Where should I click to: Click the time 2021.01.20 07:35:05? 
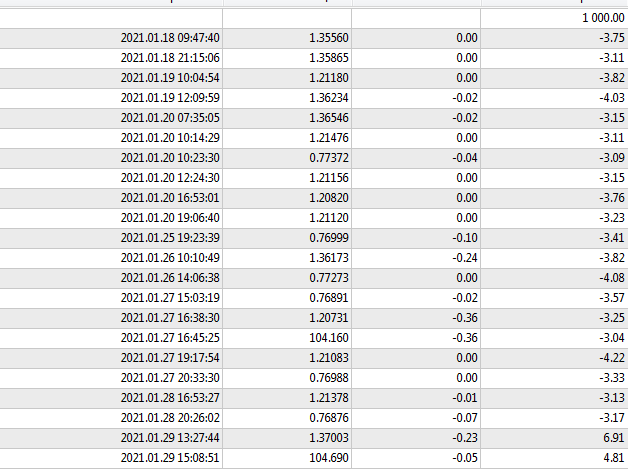click(x=170, y=118)
